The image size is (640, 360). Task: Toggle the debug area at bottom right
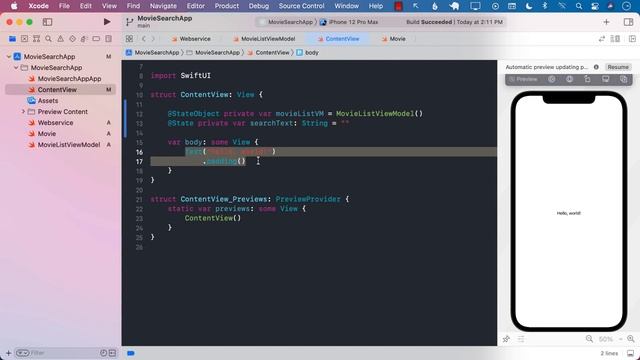tap(631, 353)
